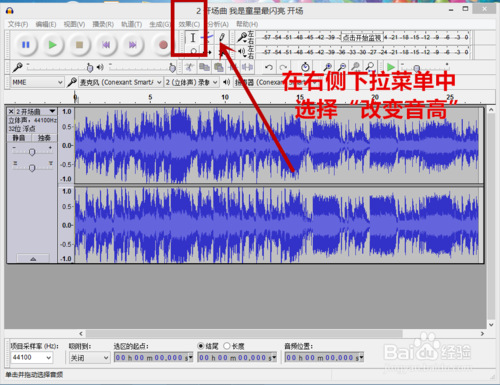Click the timeline ruler at 10 seconds

225,97
